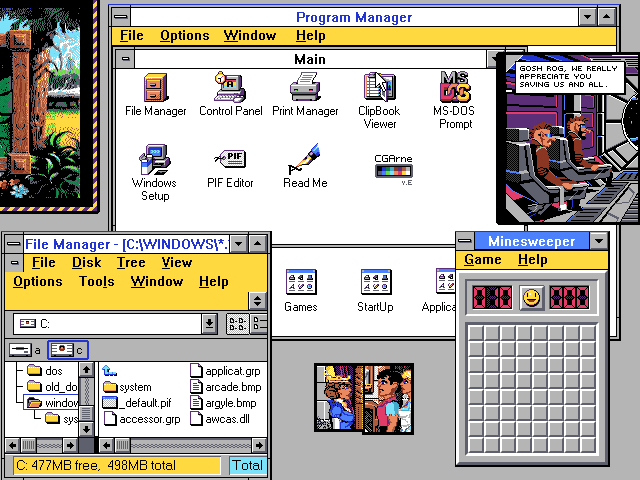This screenshot has width=640, height=480.
Task: Select the _default.pif file
Action: click(137, 403)
